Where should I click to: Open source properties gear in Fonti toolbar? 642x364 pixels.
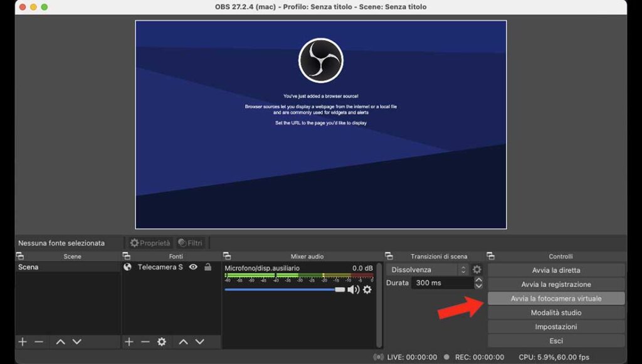coord(162,341)
